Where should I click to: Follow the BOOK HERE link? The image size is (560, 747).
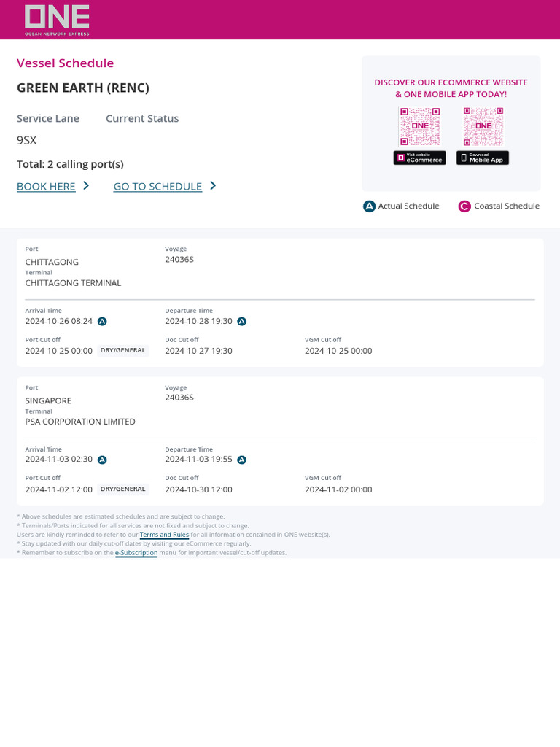pyautogui.click(x=46, y=186)
